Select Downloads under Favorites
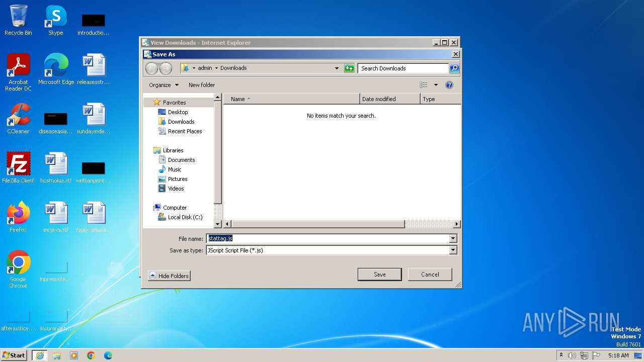The width and height of the screenshot is (644, 362). [x=181, y=122]
